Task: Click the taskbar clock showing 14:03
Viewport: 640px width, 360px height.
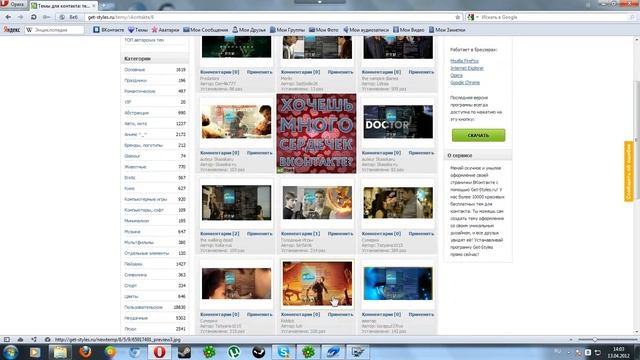Action: pos(619,352)
